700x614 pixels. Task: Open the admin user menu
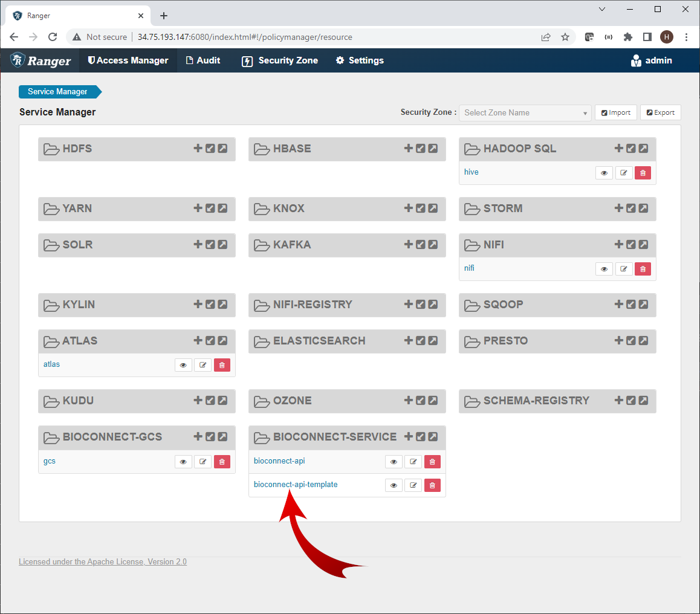651,60
